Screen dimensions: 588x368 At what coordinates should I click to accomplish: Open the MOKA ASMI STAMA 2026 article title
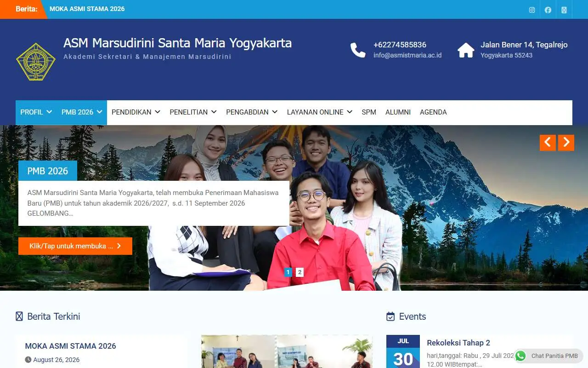coord(71,346)
